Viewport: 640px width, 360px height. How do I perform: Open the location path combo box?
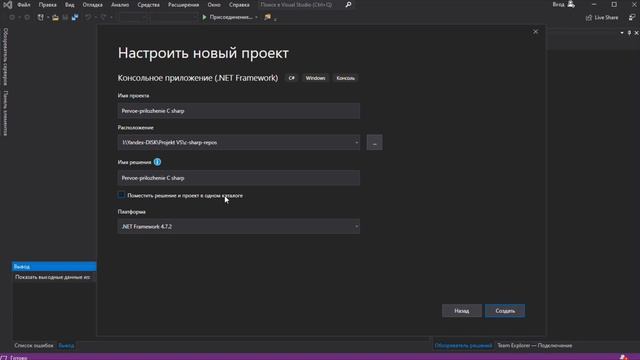coord(239,142)
